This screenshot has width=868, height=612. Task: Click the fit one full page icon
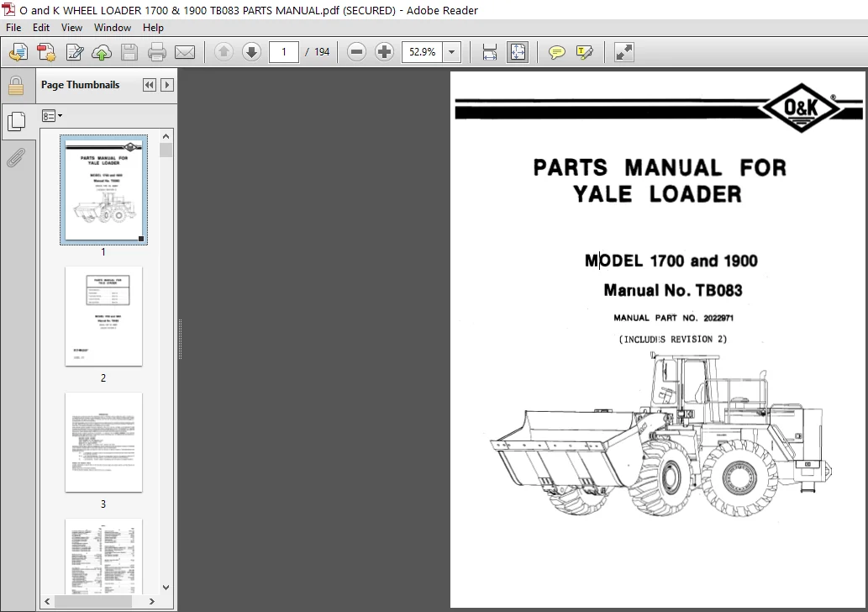coord(518,52)
